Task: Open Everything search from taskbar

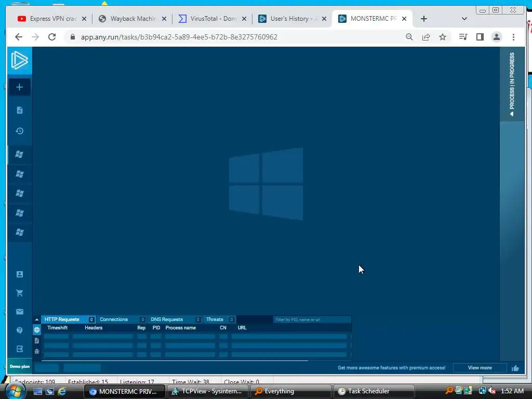Action: point(290,391)
